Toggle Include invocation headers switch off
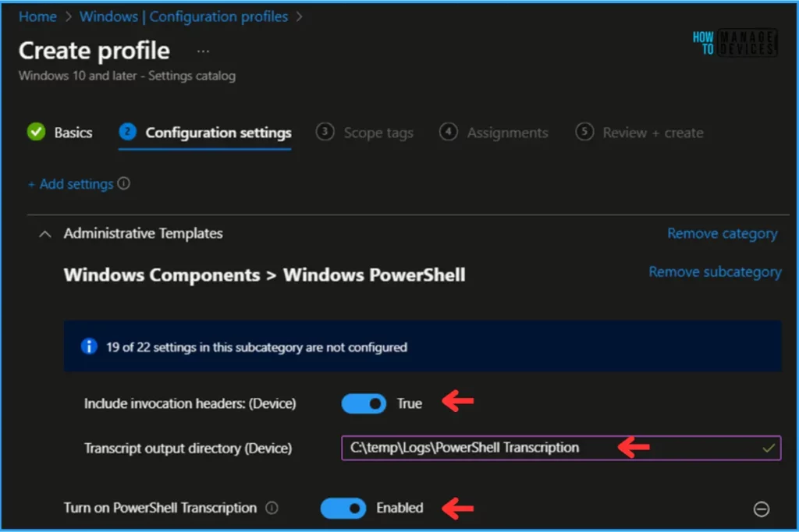This screenshot has height=532, width=799. tap(364, 403)
